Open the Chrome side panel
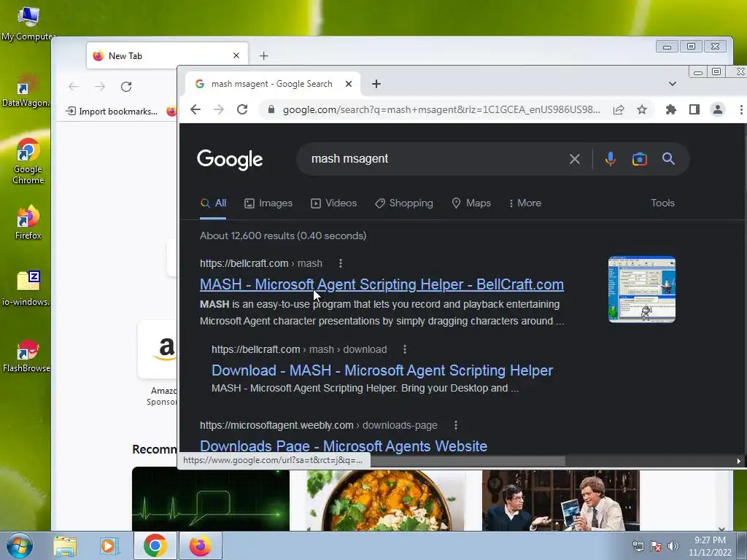This screenshot has height=560, width=747. click(694, 109)
